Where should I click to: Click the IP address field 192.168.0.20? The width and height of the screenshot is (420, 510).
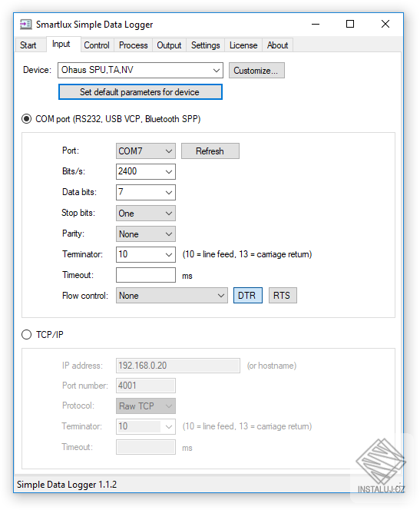click(178, 366)
